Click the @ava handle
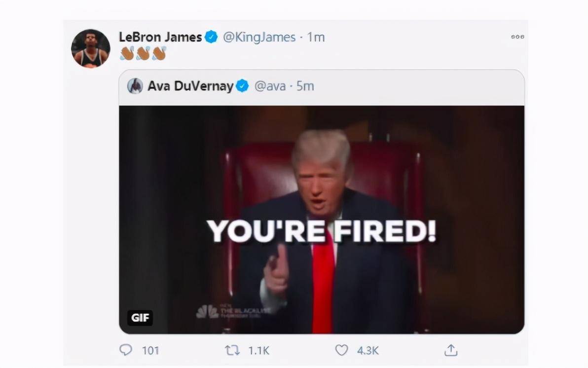The width and height of the screenshot is (588, 368). [x=270, y=86]
